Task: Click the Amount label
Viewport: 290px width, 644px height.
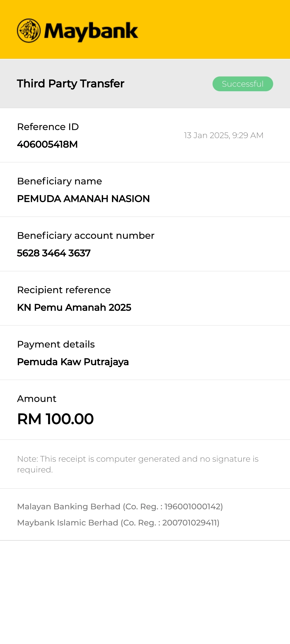Action: pyautogui.click(x=37, y=399)
